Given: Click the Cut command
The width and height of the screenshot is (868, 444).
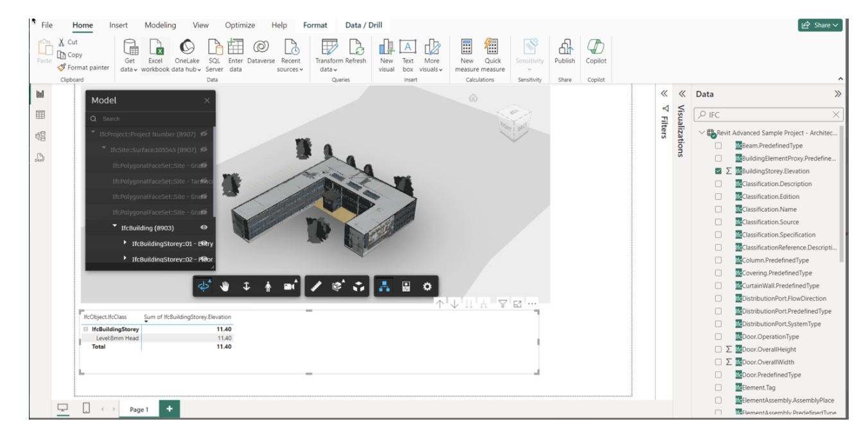Looking at the screenshot, I should point(67,42).
